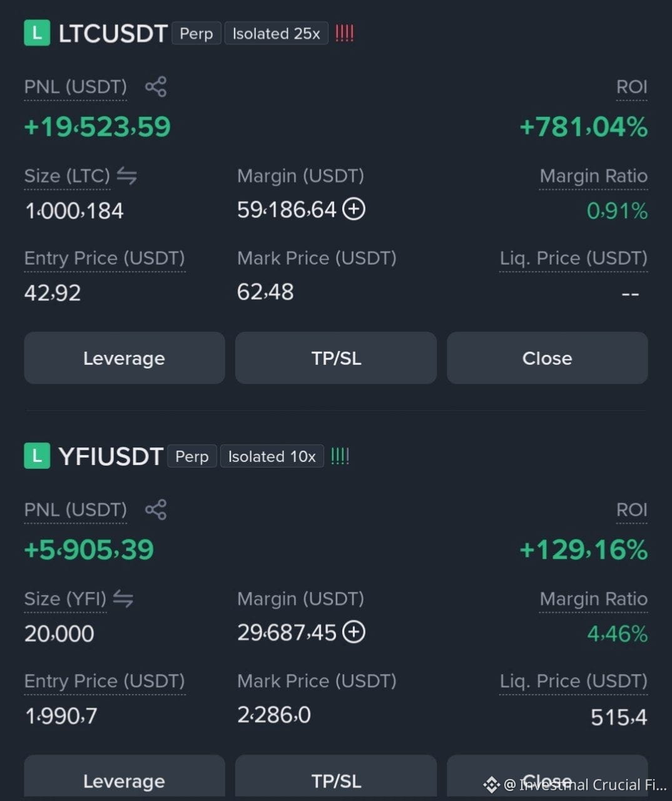This screenshot has height=801, width=672.
Task: Share the LTCUSDT PNL result
Action: tap(156, 86)
